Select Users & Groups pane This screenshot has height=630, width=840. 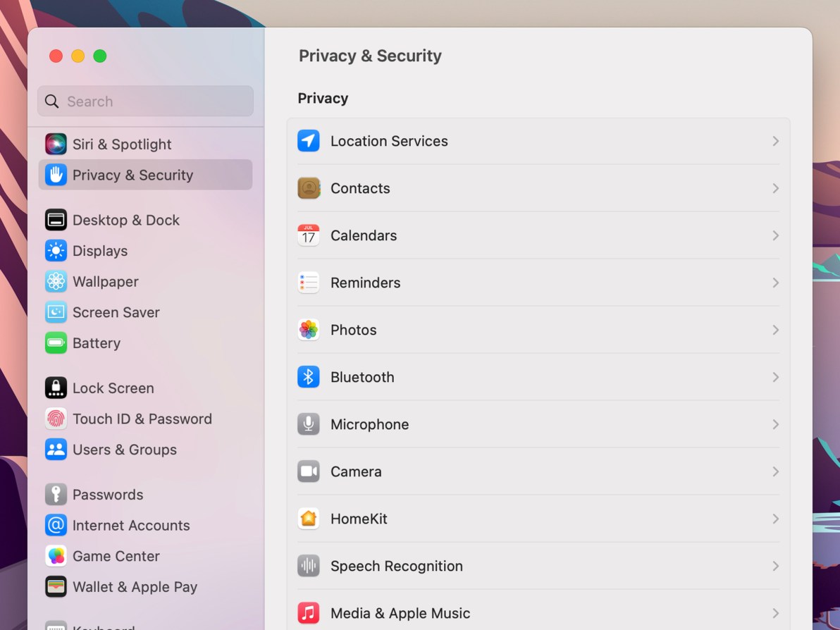coord(124,450)
